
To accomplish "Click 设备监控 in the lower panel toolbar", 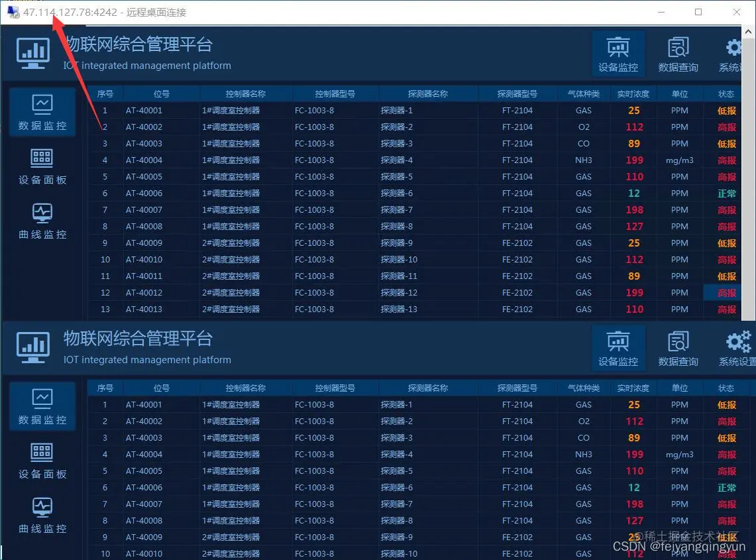I will (x=618, y=347).
